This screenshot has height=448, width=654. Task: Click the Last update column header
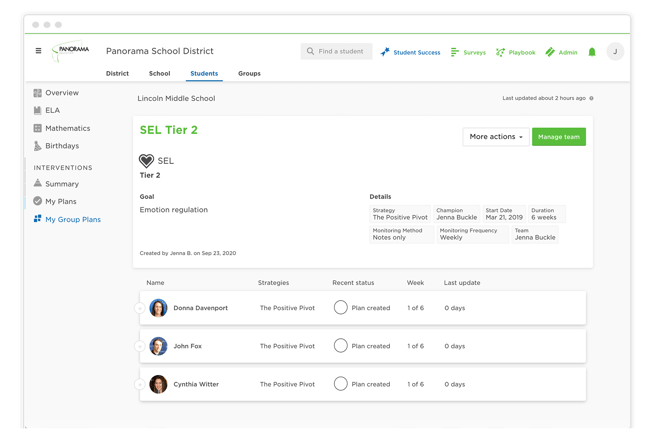point(462,283)
